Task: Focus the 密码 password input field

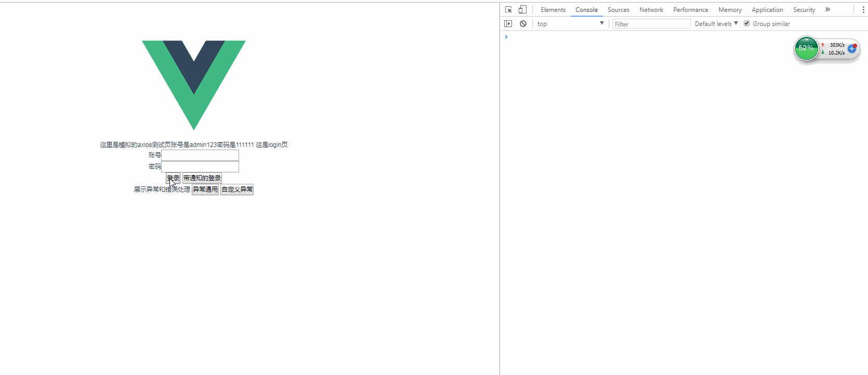Action: click(200, 167)
